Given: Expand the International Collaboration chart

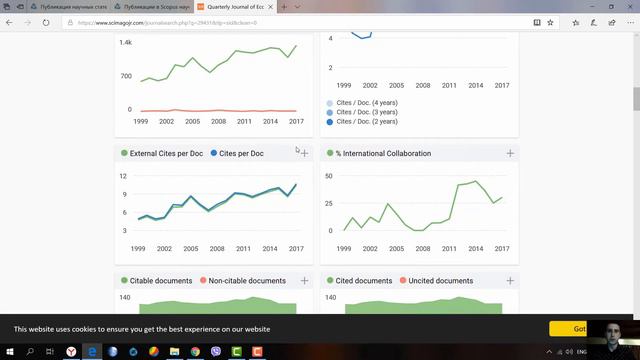Looking at the screenshot, I should [510, 153].
